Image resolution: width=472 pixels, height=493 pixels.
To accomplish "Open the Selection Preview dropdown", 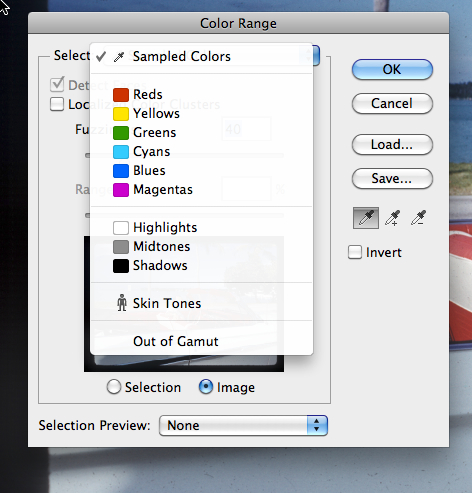I will pos(243,425).
